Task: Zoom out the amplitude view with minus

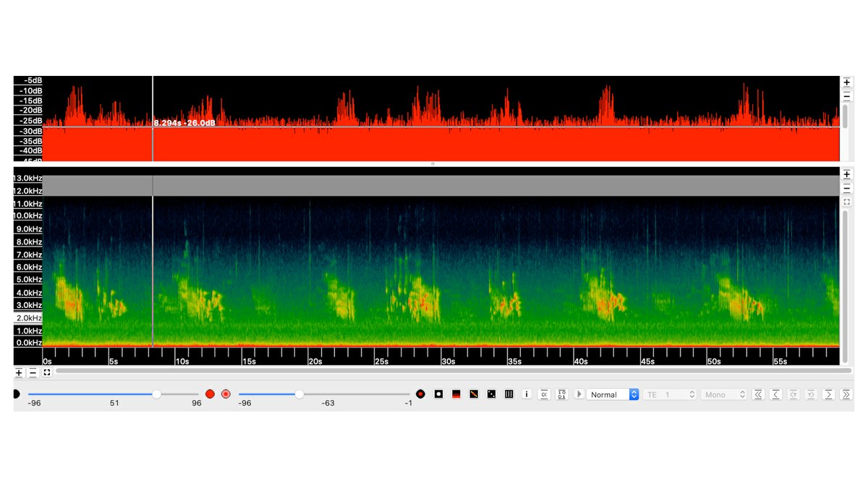Action: pyautogui.click(x=846, y=96)
